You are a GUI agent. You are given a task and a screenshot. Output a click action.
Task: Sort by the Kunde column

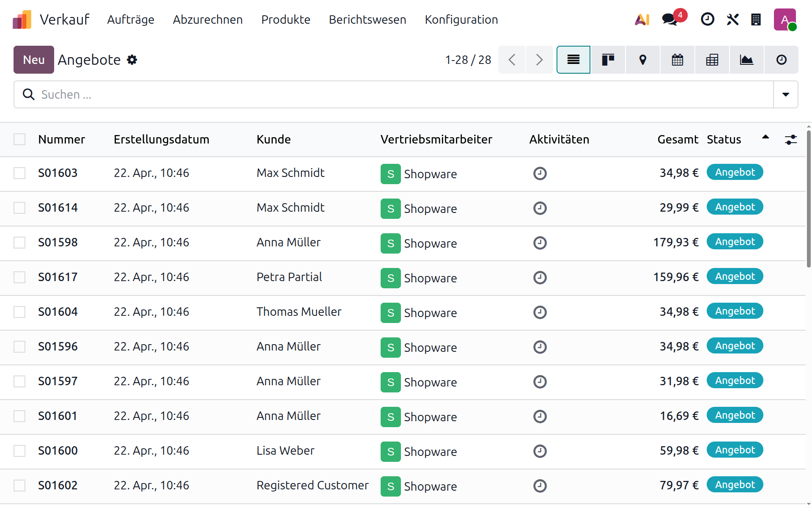click(x=274, y=139)
